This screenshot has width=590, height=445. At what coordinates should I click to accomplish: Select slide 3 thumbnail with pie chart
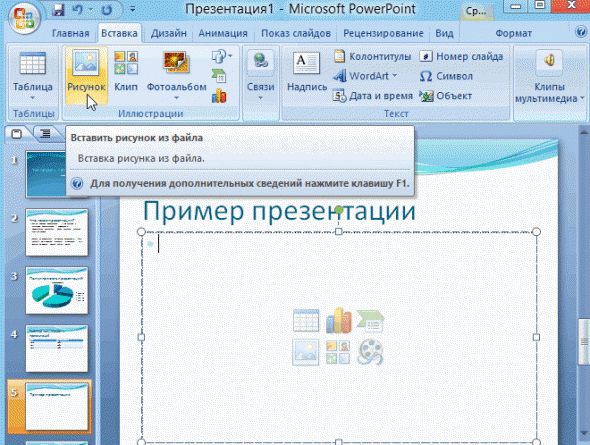point(57,290)
